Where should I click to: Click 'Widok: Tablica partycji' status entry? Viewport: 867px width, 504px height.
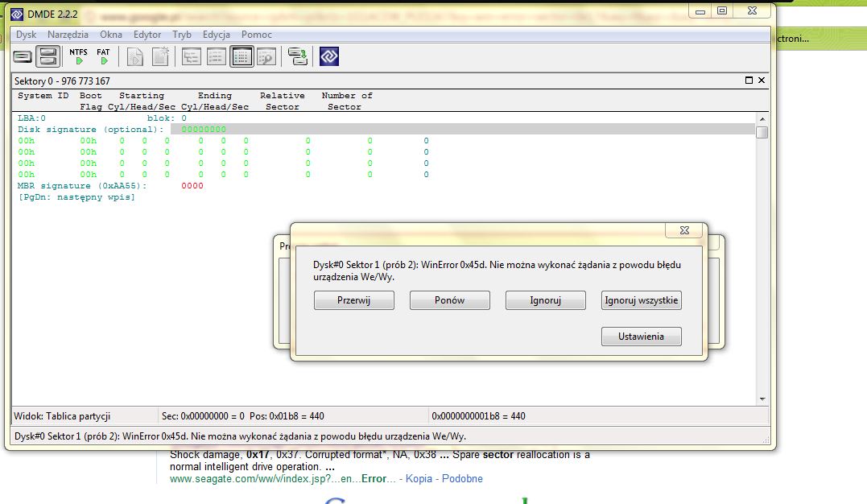[x=62, y=416]
